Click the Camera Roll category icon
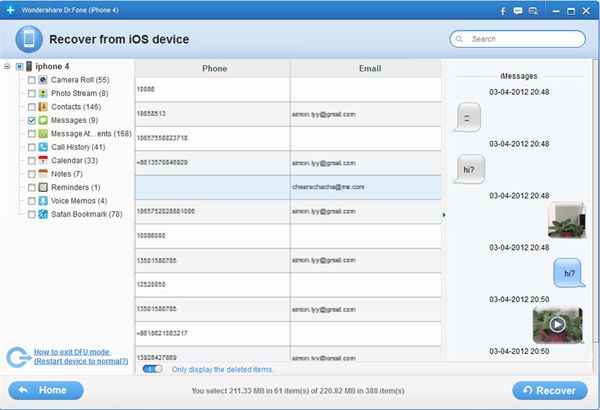This screenshot has height=410, width=600. (x=43, y=80)
